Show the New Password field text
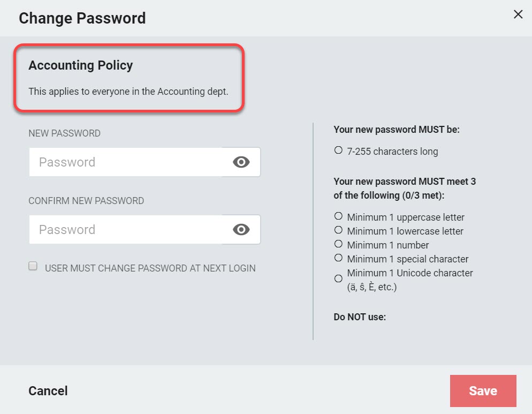 [x=241, y=162]
